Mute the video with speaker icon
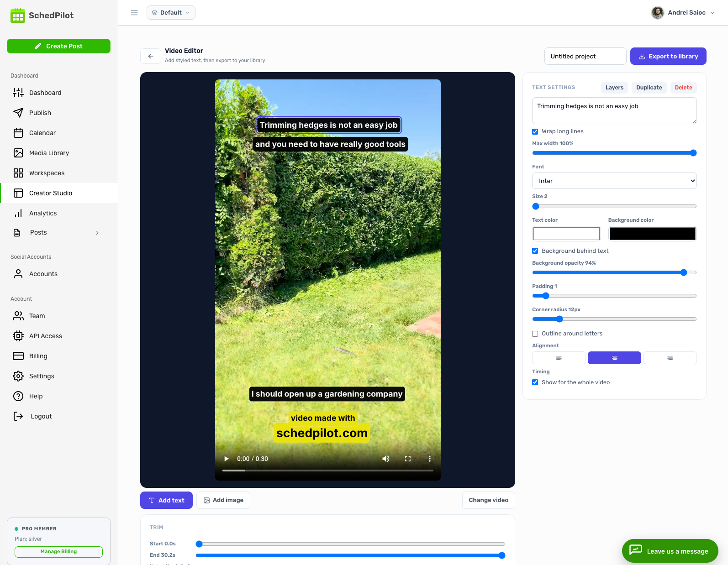This screenshot has height=565, width=728. tap(386, 459)
